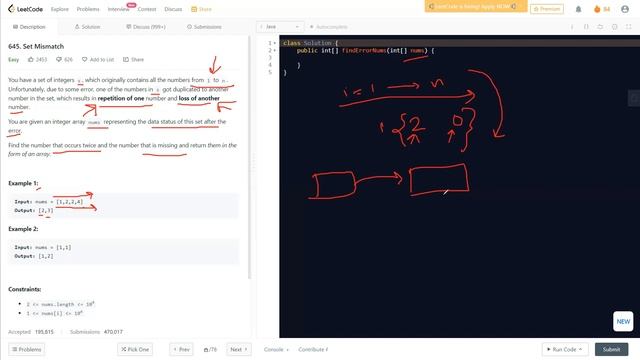Click the side panel tab on the right edge
The width and height of the screenshot is (640, 360).
[634, 98]
